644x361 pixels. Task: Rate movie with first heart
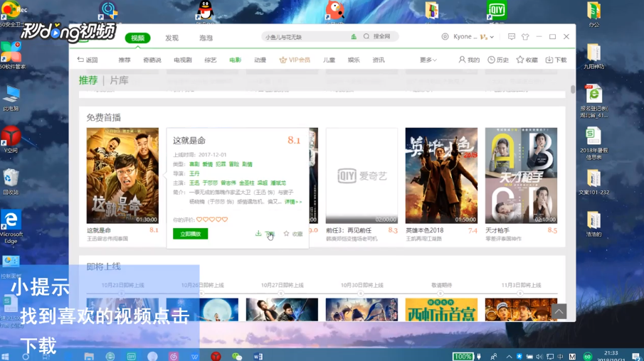point(199,220)
